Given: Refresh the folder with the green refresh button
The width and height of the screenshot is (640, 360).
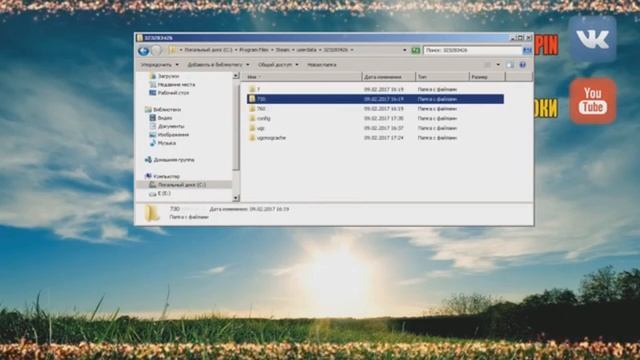Looking at the screenshot, I should 416,50.
